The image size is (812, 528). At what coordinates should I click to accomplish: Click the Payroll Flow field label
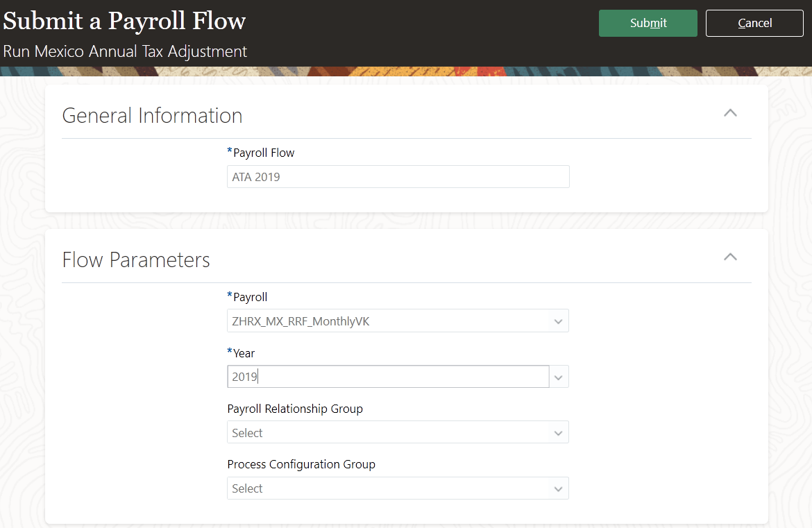pos(264,153)
